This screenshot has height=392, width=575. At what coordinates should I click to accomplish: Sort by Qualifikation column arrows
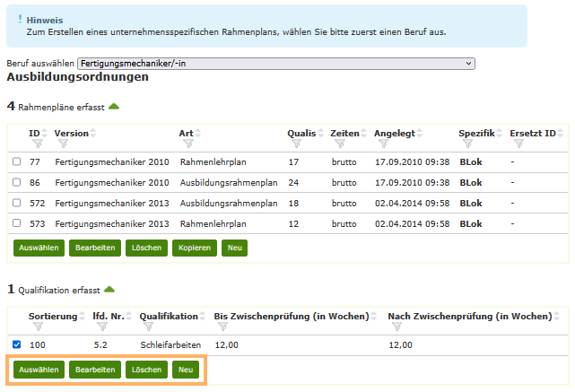coord(203,316)
